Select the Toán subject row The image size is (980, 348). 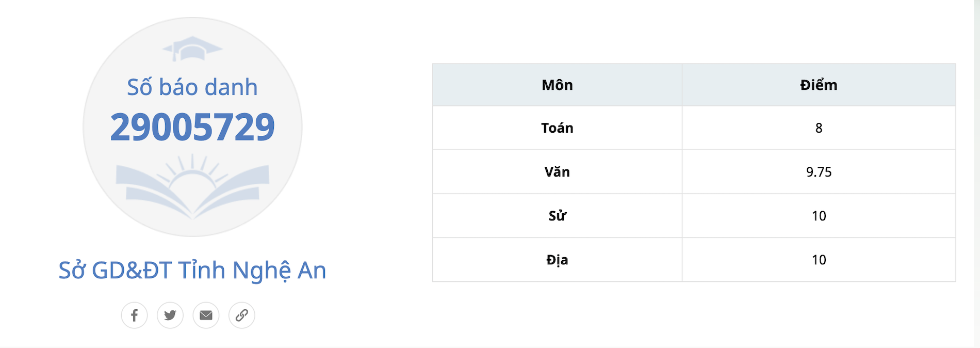point(557,128)
